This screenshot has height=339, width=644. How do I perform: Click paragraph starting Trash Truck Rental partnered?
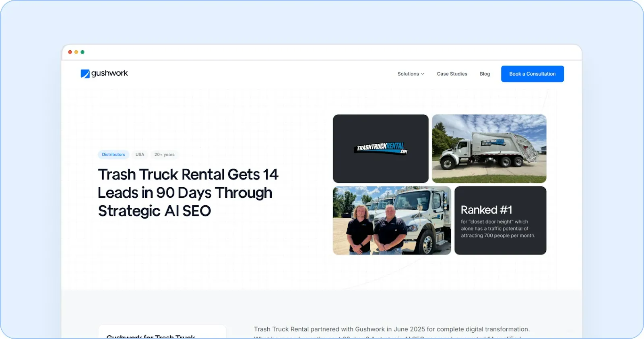tap(392, 333)
